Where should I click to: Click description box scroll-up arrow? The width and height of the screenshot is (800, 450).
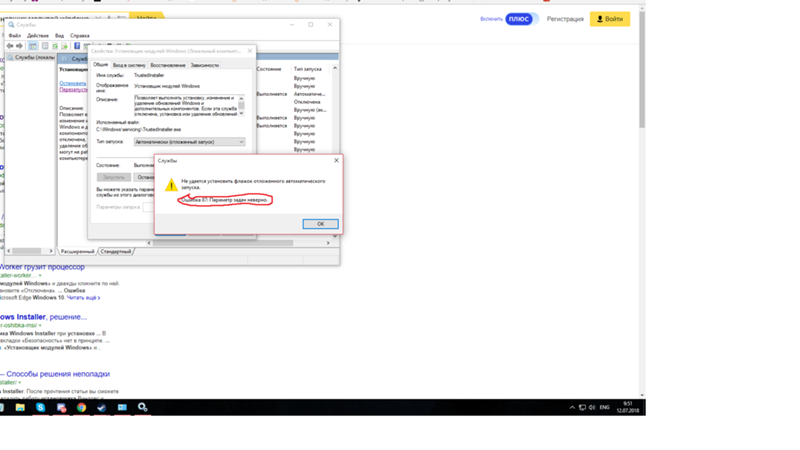(241, 98)
